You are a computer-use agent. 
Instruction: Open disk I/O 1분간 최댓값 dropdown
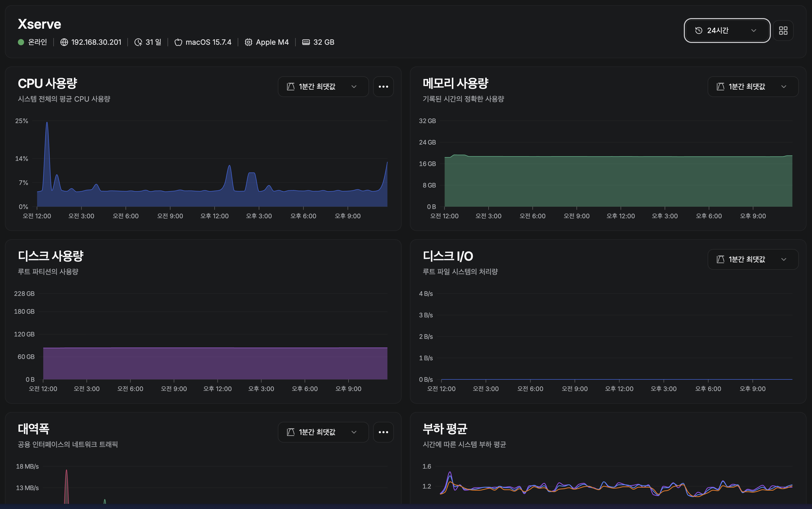click(753, 259)
